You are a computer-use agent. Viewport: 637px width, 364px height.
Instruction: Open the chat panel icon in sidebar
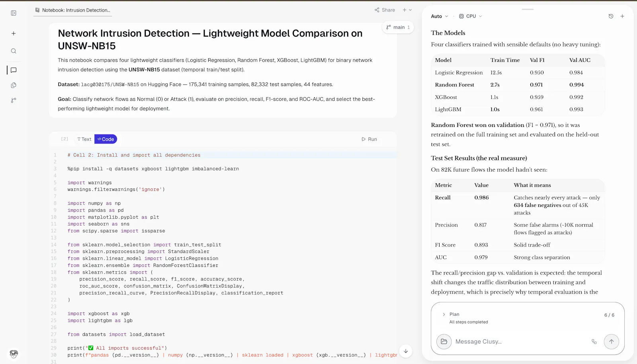coord(14,70)
